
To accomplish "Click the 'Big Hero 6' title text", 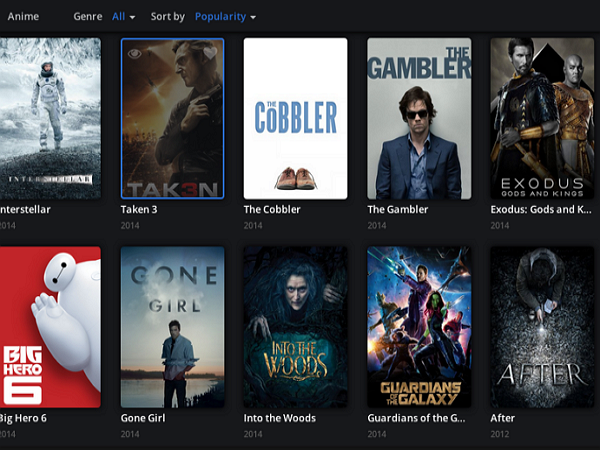I will [23, 418].
